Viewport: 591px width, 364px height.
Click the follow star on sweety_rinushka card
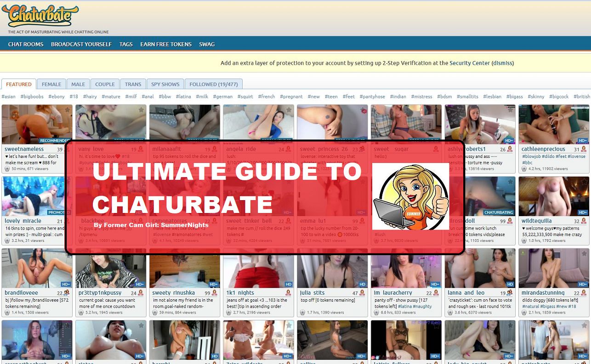coord(215,254)
